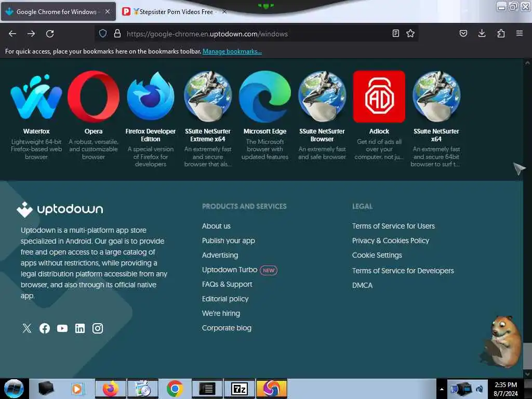Click the Waterfox title text
Viewport: 532px width, 399px height.
(x=36, y=131)
